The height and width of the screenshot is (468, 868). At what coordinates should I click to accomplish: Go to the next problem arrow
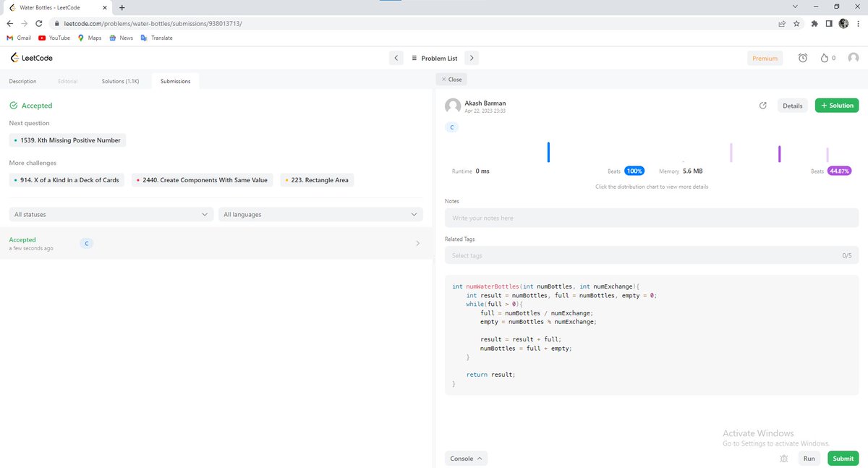pyautogui.click(x=471, y=58)
